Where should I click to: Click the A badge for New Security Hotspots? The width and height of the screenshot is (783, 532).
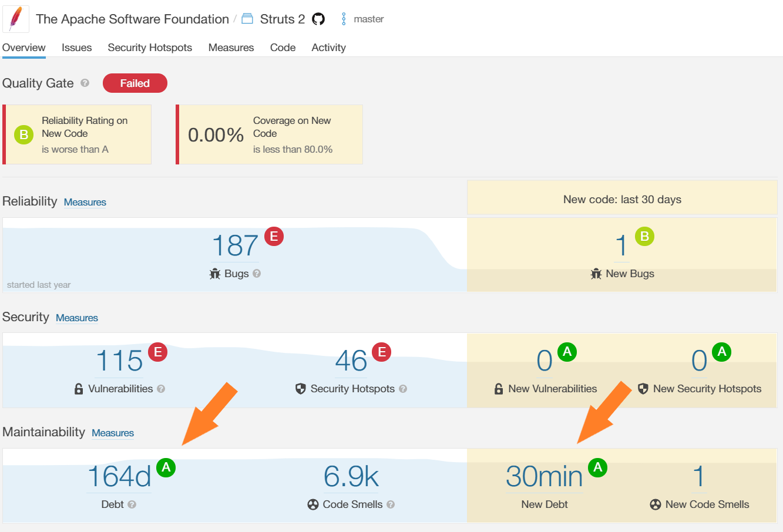click(x=721, y=352)
